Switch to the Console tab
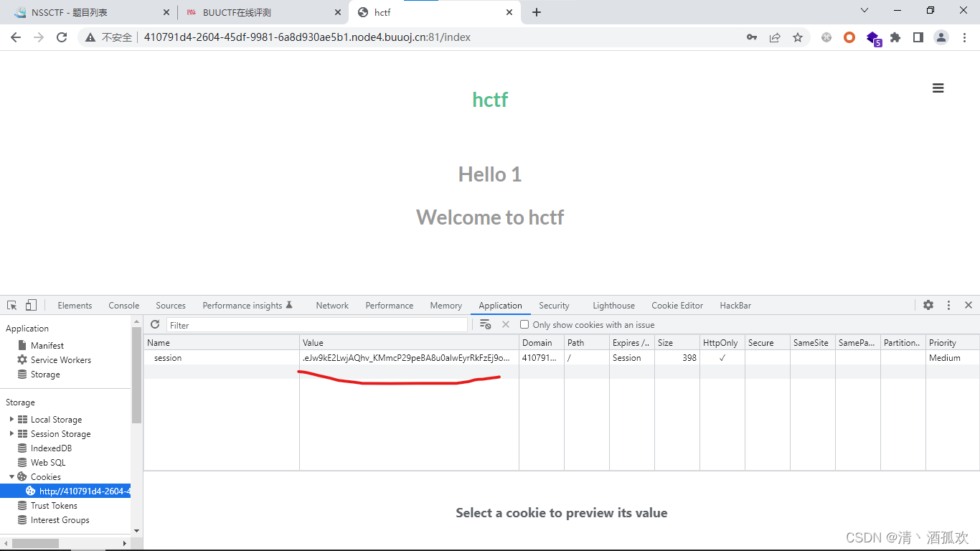 pos(124,305)
